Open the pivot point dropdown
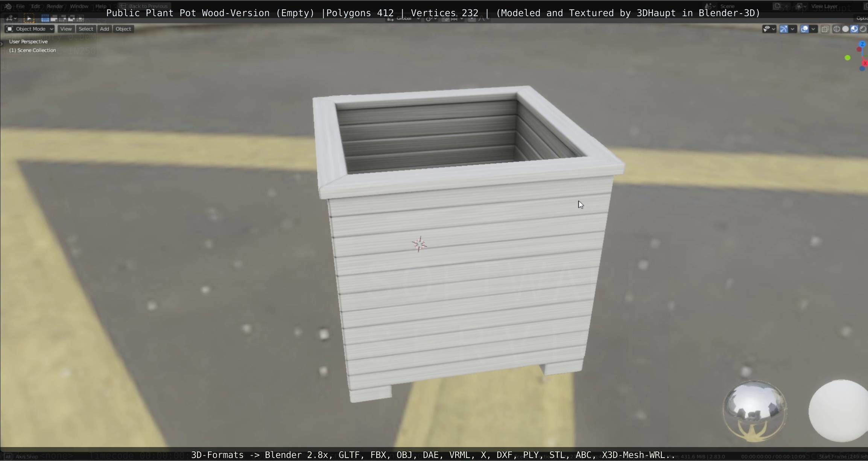The width and height of the screenshot is (868, 461). (x=431, y=18)
